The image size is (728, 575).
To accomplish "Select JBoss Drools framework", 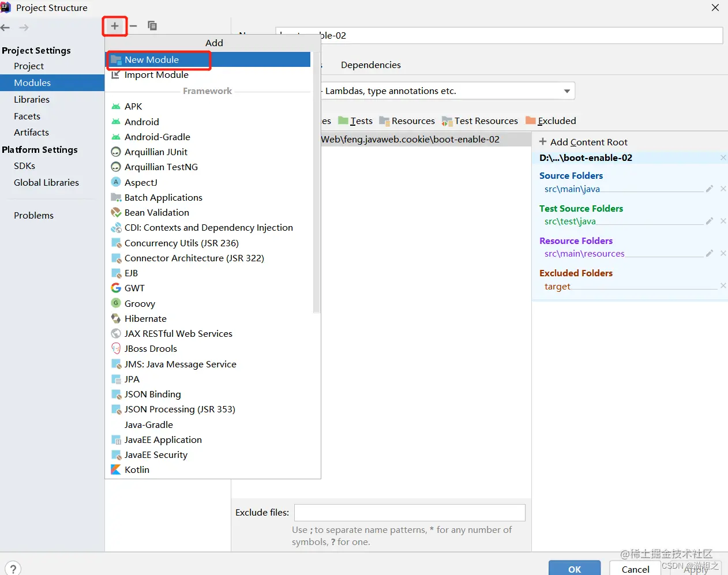I will tap(208, 348).
